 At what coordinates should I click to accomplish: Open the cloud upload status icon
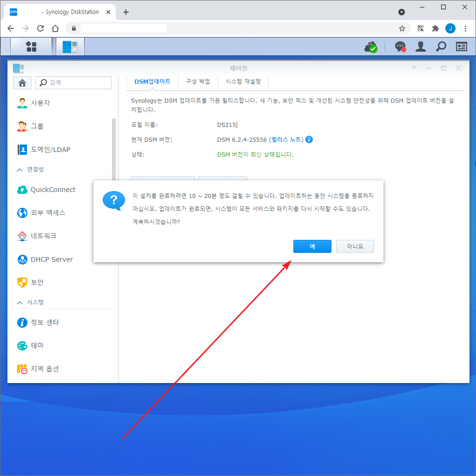[x=371, y=47]
